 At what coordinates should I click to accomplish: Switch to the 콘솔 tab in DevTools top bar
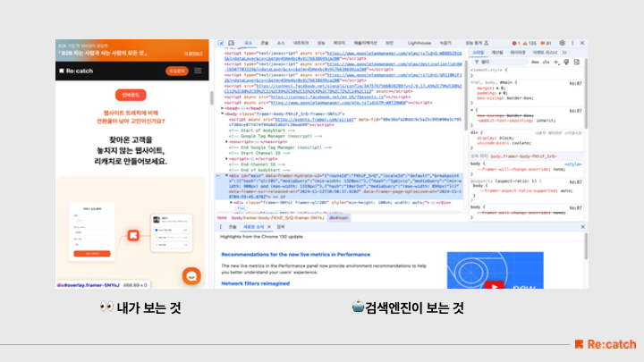pyautogui.click(x=265, y=43)
